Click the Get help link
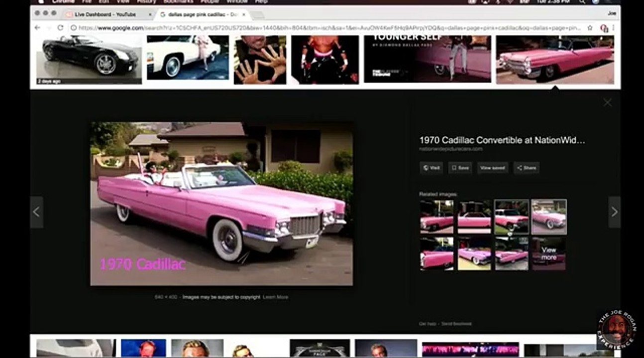Viewport: 644px width, 358px height. pyautogui.click(x=428, y=324)
